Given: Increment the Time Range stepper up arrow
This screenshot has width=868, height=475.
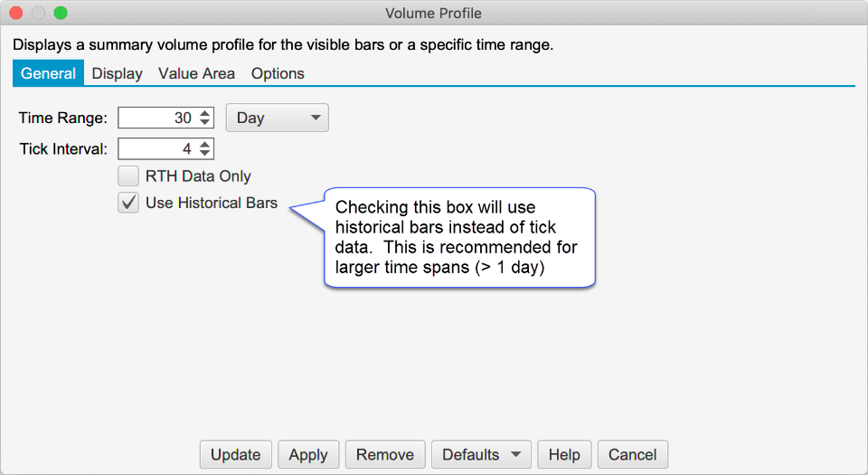Looking at the screenshot, I should (x=205, y=113).
